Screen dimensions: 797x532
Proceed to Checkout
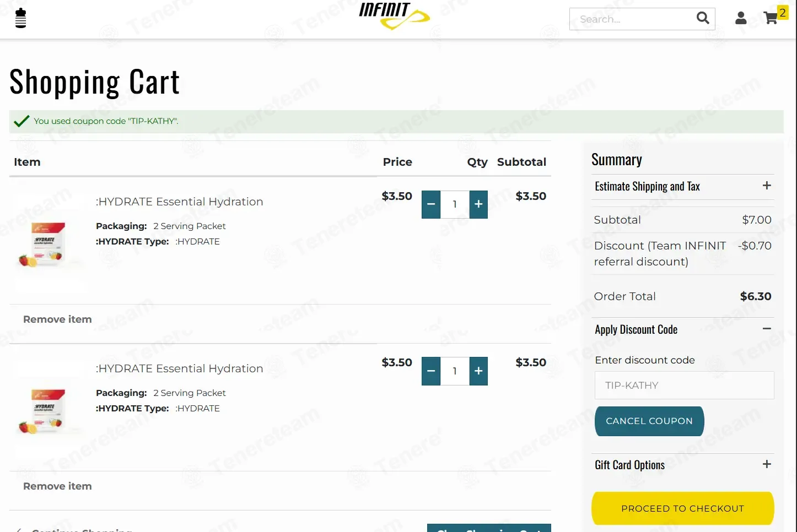tap(683, 508)
